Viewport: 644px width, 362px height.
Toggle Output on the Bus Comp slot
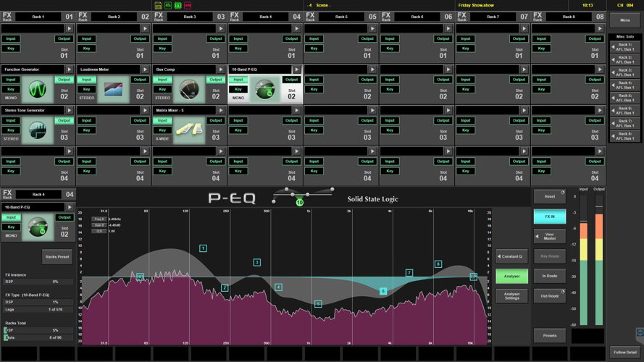pyautogui.click(x=216, y=80)
